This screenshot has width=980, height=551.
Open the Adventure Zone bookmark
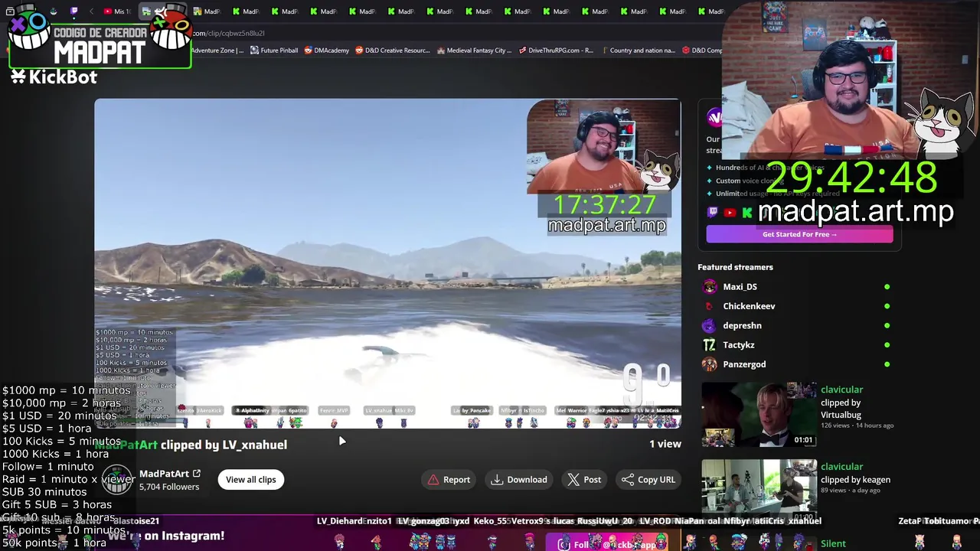tap(217, 51)
